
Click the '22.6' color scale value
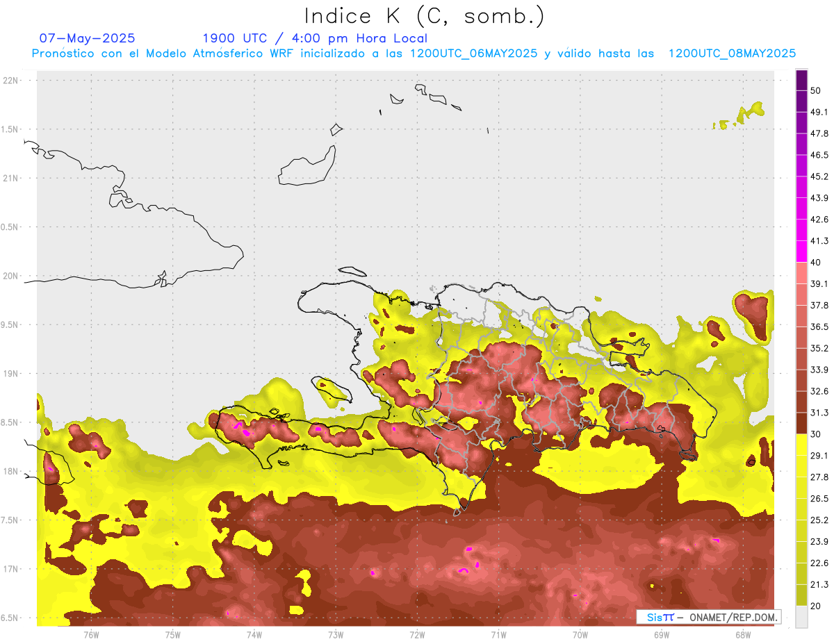(x=819, y=563)
